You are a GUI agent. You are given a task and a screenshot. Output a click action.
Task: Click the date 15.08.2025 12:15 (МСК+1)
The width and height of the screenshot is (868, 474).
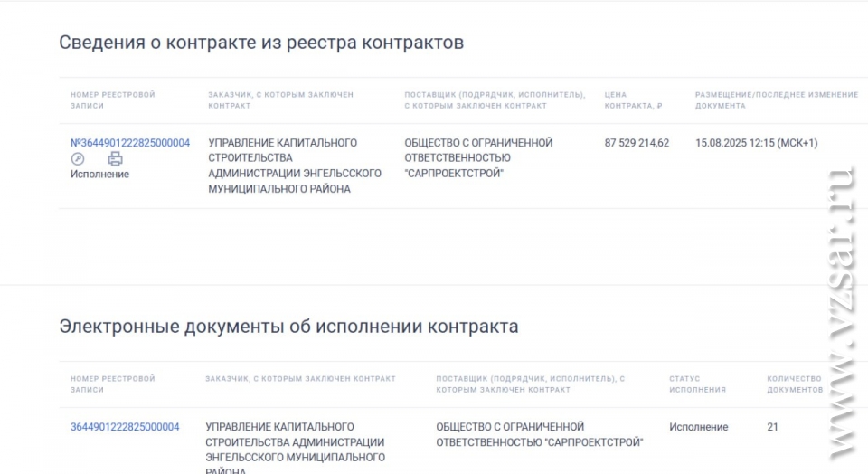756,143
